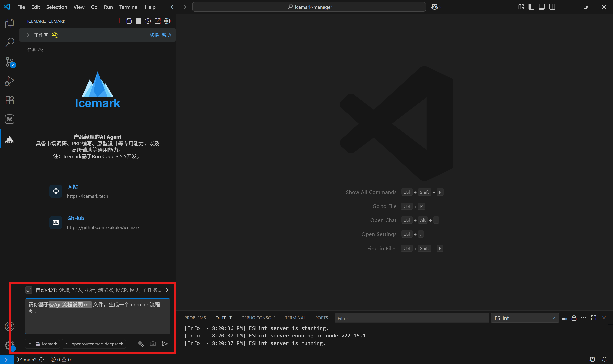Image resolution: width=613 pixels, height=364 pixels.
Task: Switch to the TERMINAL panel tab
Action: [x=295, y=318]
